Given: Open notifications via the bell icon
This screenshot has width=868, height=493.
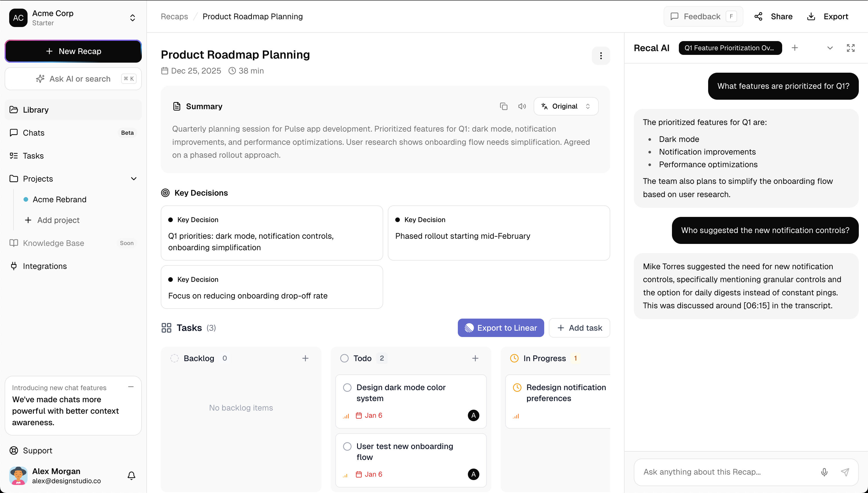Looking at the screenshot, I should [x=131, y=476].
